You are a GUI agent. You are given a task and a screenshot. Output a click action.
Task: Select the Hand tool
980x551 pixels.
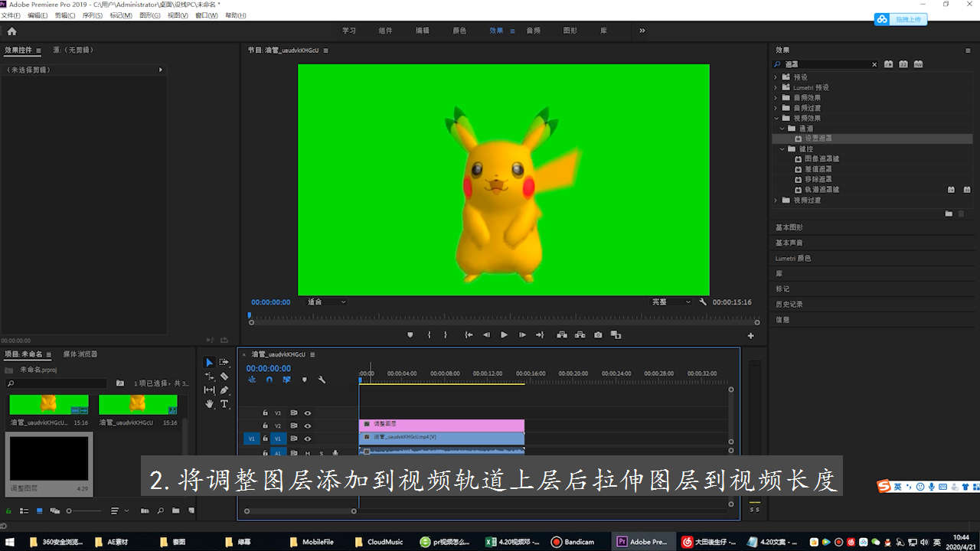point(209,404)
